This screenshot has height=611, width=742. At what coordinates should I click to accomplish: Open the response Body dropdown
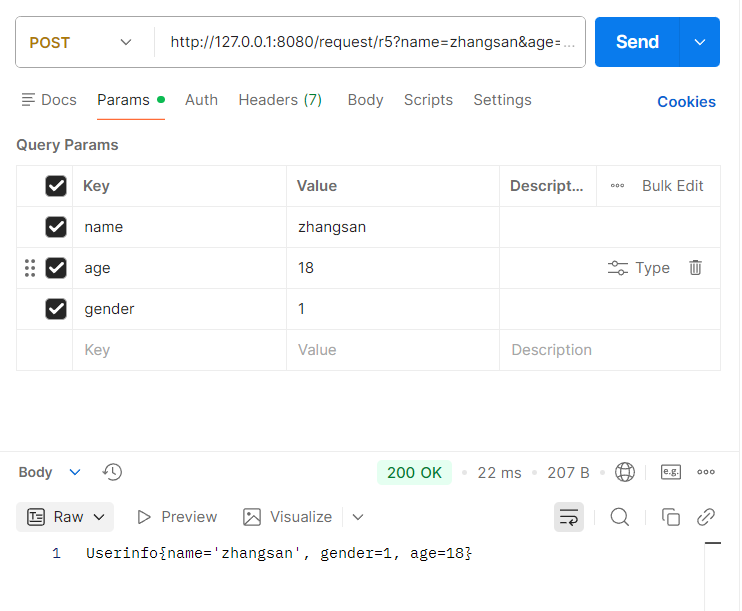pyautogui.click(x=50, y=472)
